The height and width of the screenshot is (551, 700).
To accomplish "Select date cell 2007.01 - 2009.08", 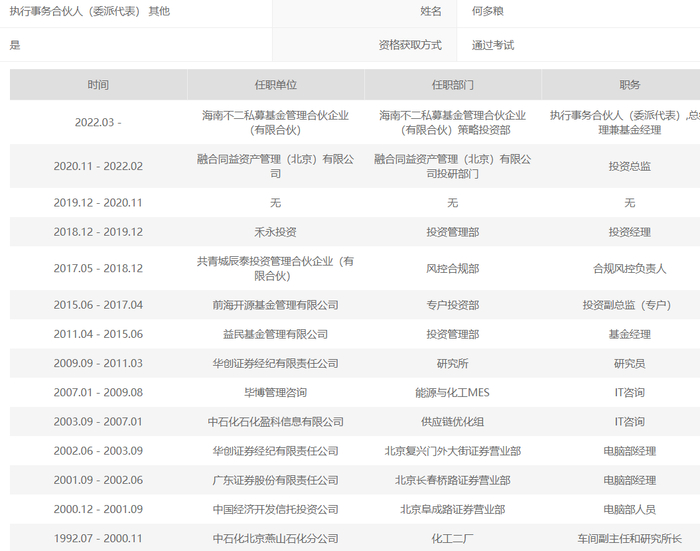I will (98, 392).
